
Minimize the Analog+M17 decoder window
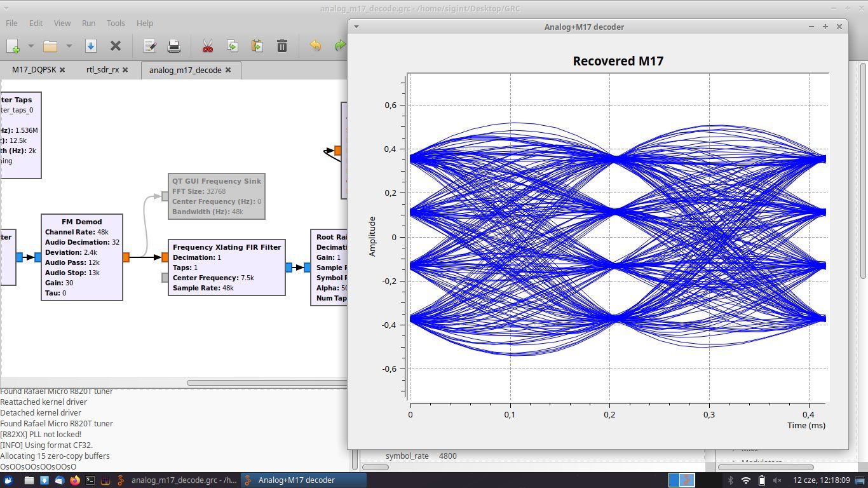811,27
